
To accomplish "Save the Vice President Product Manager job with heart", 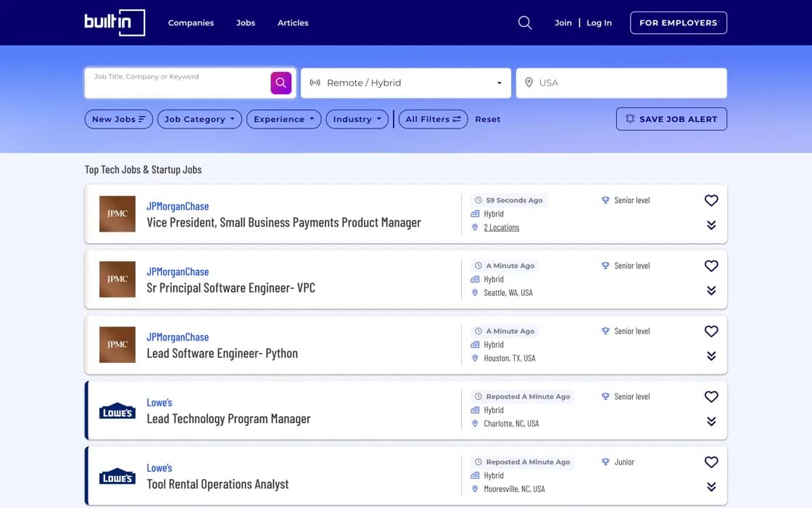I will pos(711,200).
